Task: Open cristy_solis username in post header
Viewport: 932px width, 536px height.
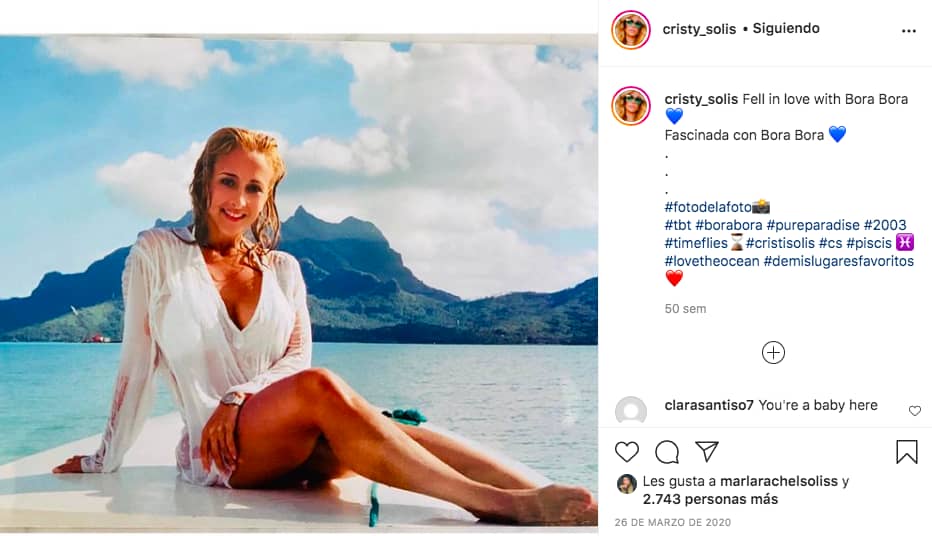Action: [x=698, y=29]
